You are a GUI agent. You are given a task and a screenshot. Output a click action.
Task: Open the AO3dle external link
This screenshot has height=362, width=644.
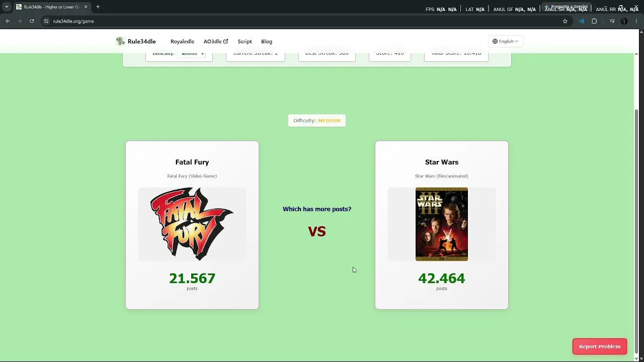tap(216, 41)
